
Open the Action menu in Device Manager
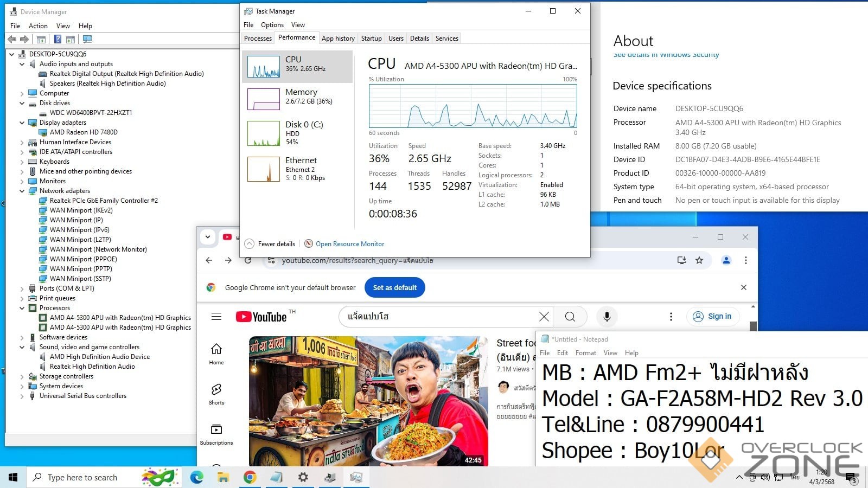click(x=38, y=25)
